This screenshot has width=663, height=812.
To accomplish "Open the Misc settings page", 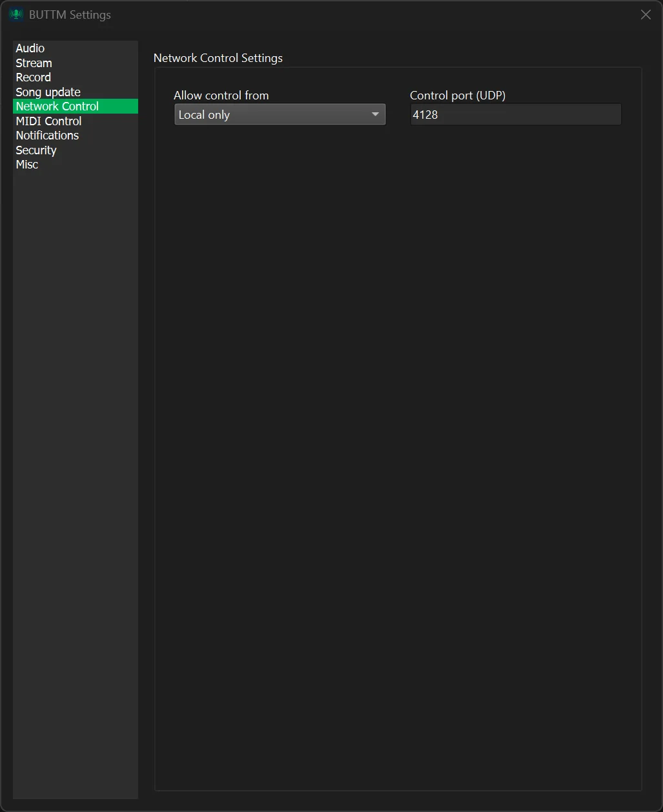I will 26,164.
